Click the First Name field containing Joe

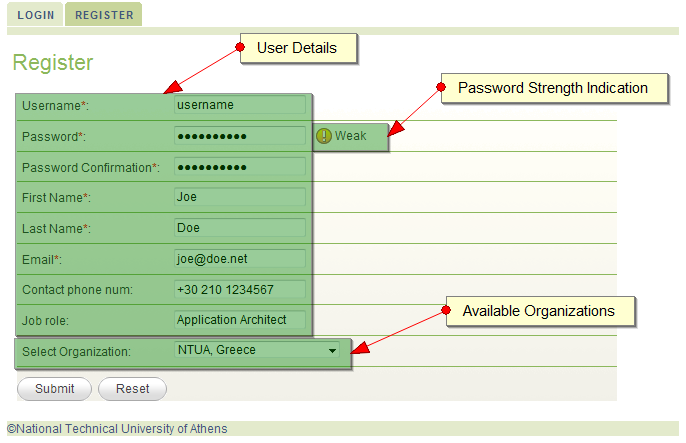(240, 197)
